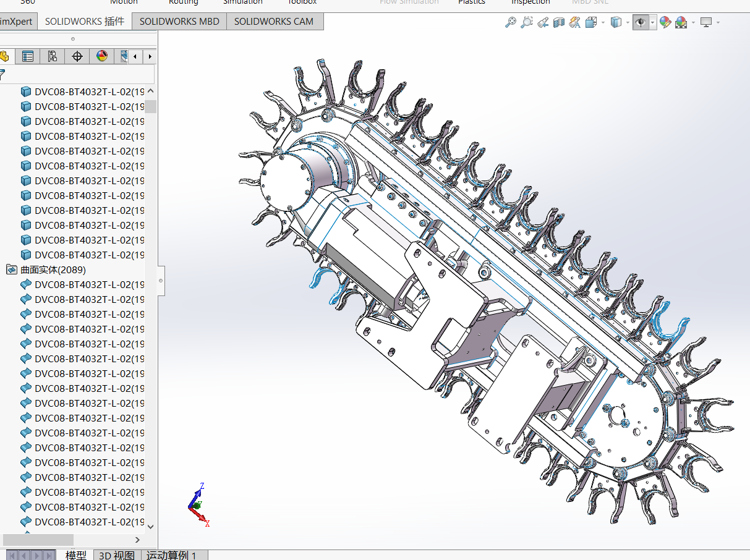Open the SOLIDWORKS 插件 tab
Screen dimensions: 750x560
click(85, 22)
